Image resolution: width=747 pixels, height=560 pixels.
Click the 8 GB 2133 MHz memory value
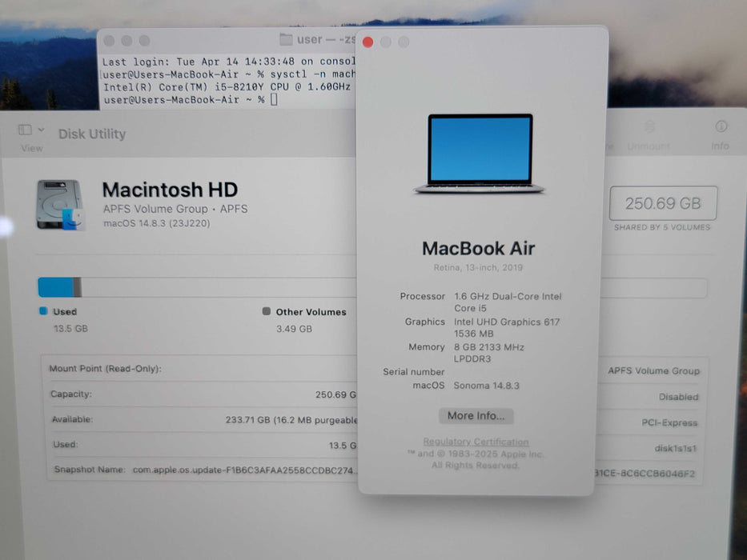tap(488, 353)
